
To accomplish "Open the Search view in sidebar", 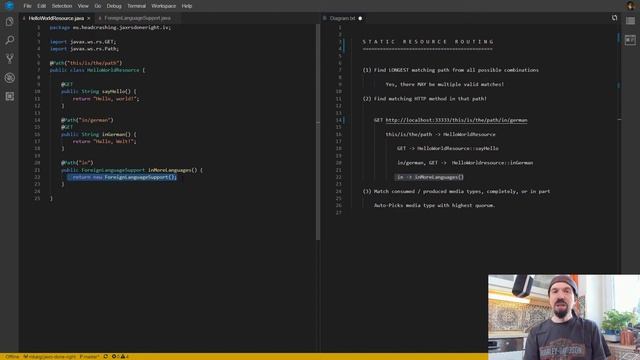I will click(x=9, y=40).
